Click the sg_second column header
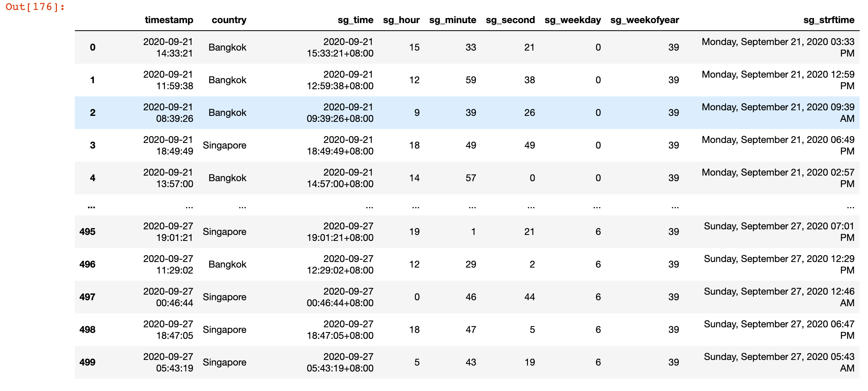 510,20
